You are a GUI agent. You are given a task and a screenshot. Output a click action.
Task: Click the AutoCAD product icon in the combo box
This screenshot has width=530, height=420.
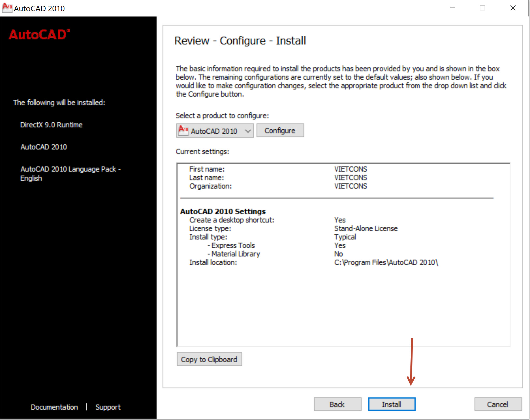click(184, 130)
